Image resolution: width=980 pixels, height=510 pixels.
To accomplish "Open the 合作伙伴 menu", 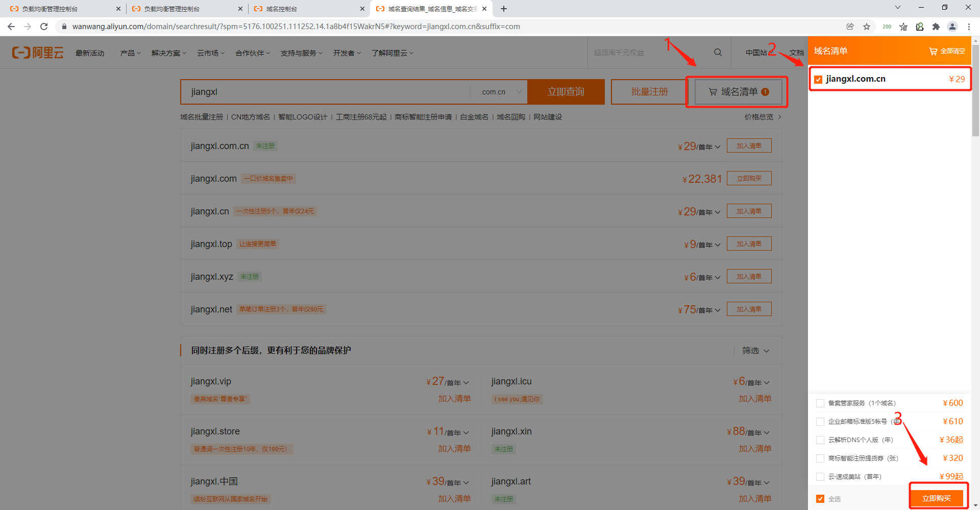I will click(x=253, y=53).
